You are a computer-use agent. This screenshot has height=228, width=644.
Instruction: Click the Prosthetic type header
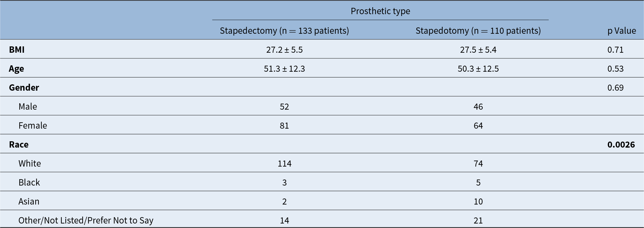[380, 11]
